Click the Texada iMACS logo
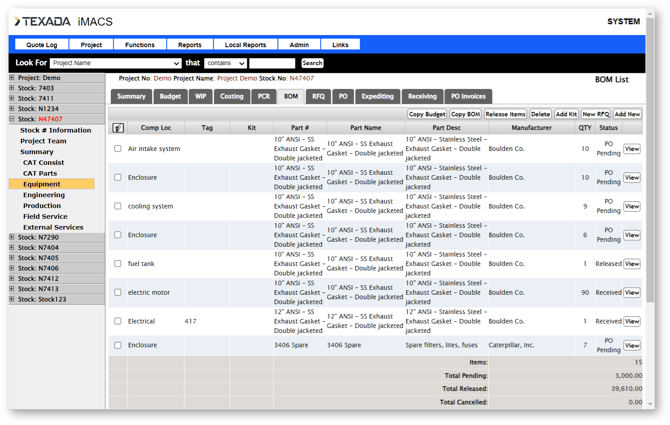 pyautogui.click(x=63, y=21)
